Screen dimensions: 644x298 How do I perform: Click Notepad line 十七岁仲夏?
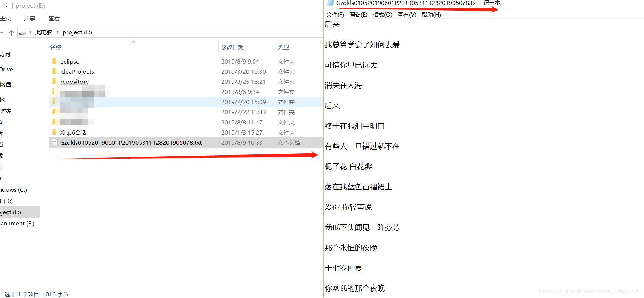coord(343,268)
